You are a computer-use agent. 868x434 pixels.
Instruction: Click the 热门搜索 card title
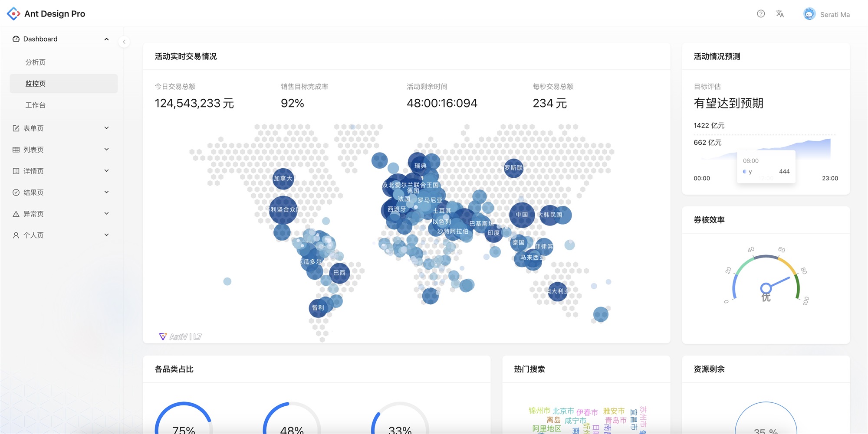(x=529, y=369)
